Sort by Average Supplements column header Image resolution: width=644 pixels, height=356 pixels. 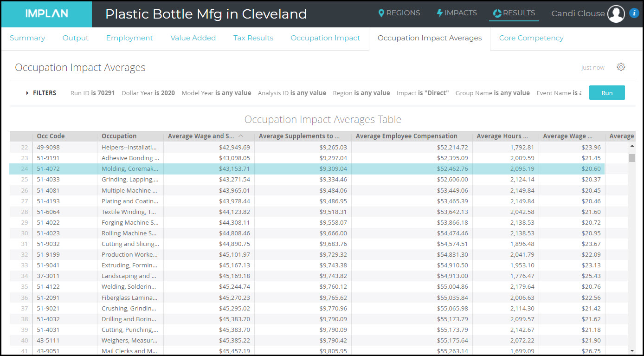point(303,136)
